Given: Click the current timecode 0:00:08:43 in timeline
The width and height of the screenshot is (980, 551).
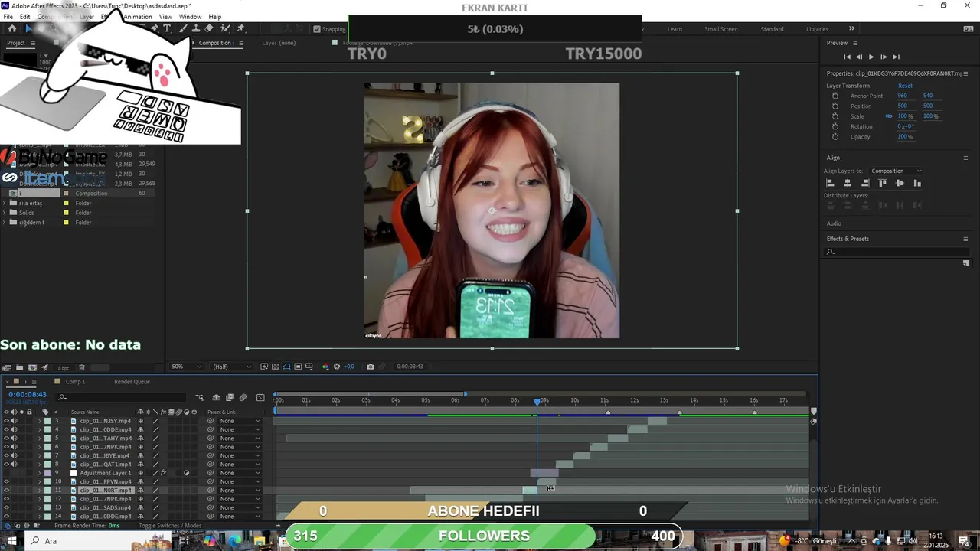Looking at the screenshot, I should coord(28,395).
